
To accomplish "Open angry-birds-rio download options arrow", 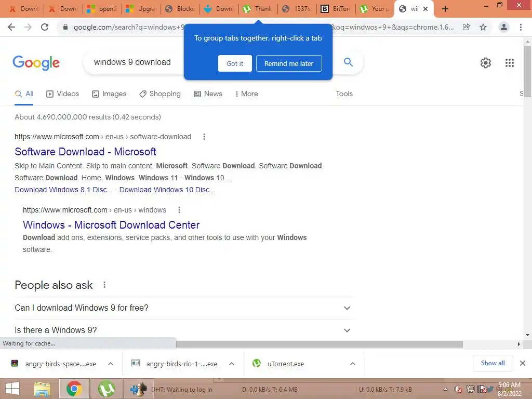I will (x=232, y=364).
